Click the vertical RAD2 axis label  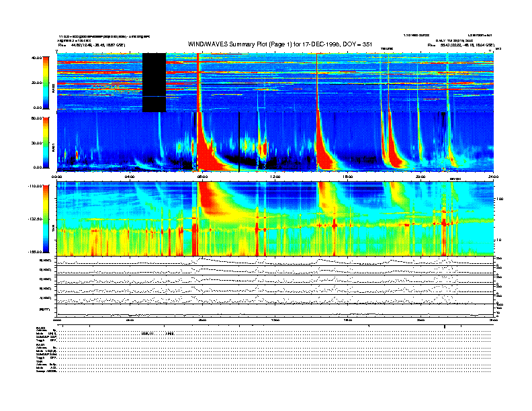click(54, 89)
